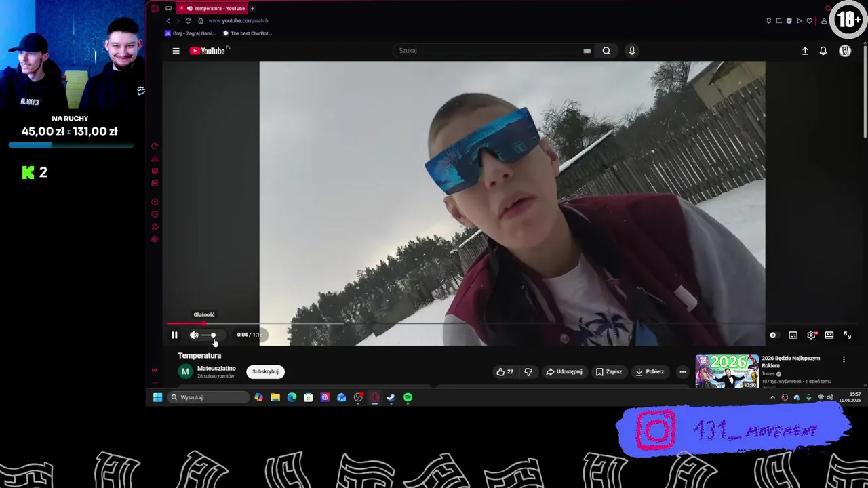Screen dimensions: 868x488
Task: Open YouTube notifications bell
Action: click(823, 51)
